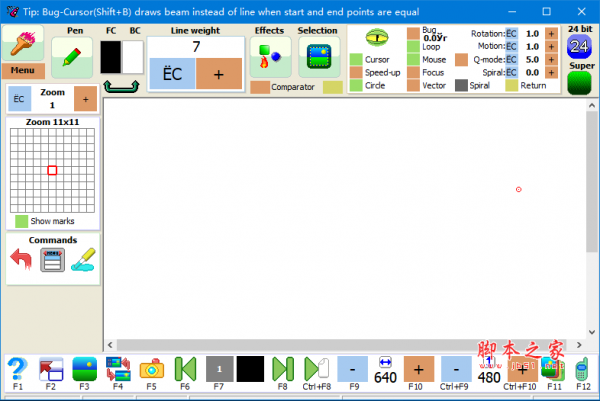Open the Selection tool icon
This screenshot has width=600, height=401.
pyautogui.click(x=319, y=57)
